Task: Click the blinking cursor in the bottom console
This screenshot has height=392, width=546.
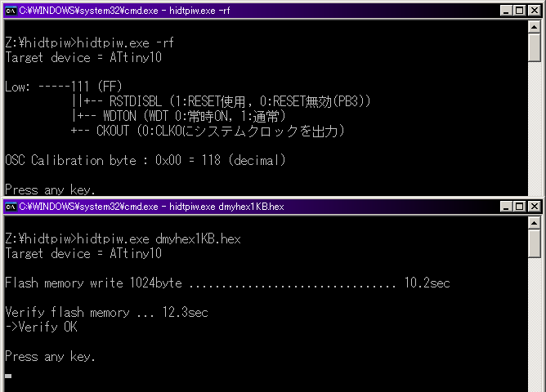Action: coord(8,376)
